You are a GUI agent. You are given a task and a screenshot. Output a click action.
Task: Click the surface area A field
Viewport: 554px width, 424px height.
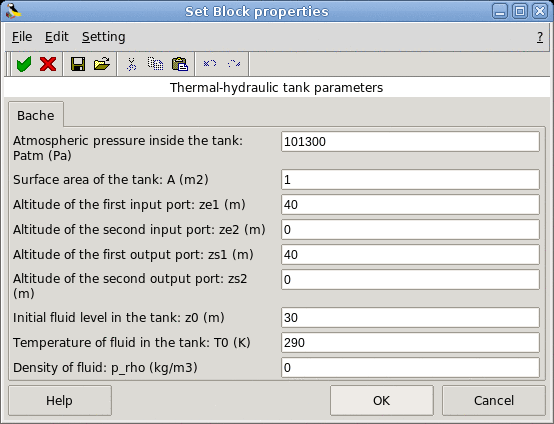click(410, 179)
